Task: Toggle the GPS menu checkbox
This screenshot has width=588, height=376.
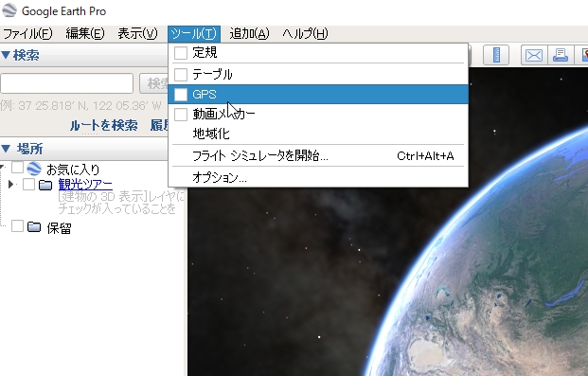Action: [x=181, y=95]
